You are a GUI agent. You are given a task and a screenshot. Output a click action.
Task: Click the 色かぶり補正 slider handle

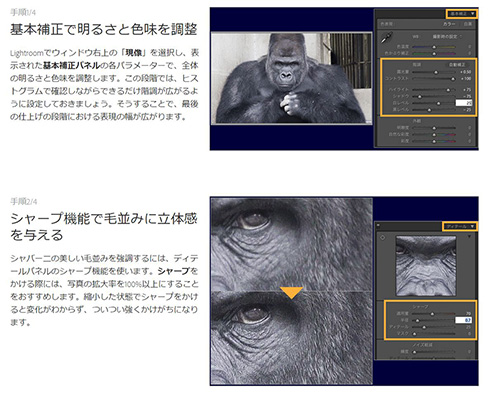click(434, 53)
